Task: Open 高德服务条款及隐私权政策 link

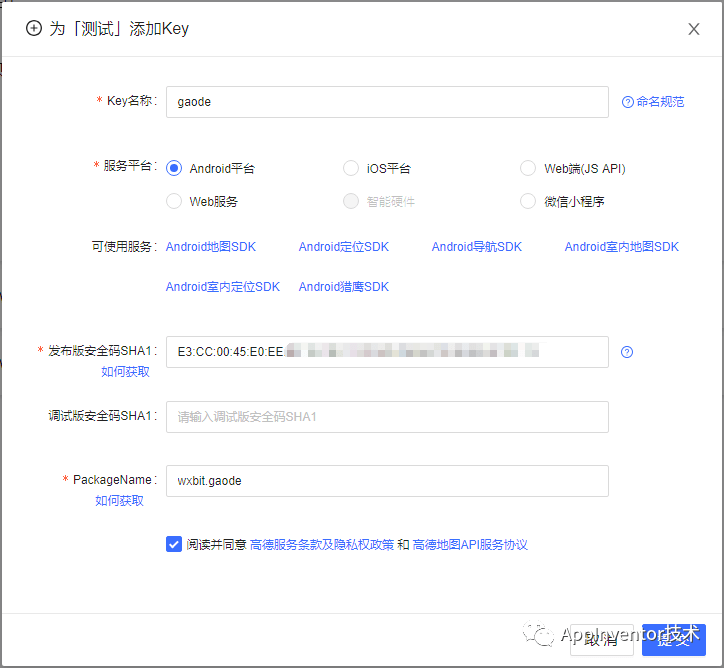Action: tap(322, 545)
